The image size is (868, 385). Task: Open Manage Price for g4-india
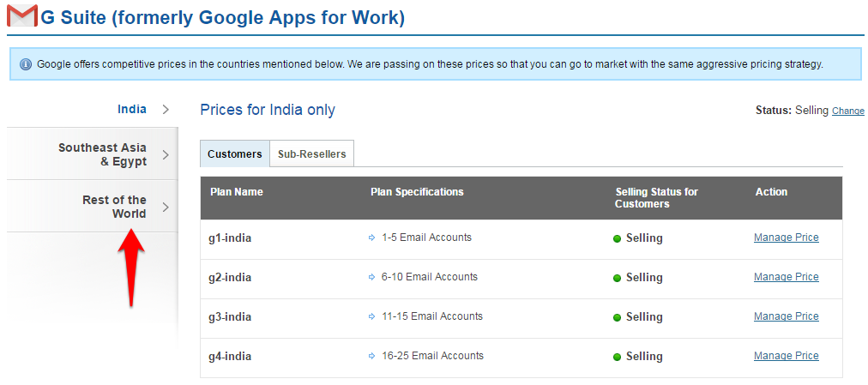[x=786, y=356]
